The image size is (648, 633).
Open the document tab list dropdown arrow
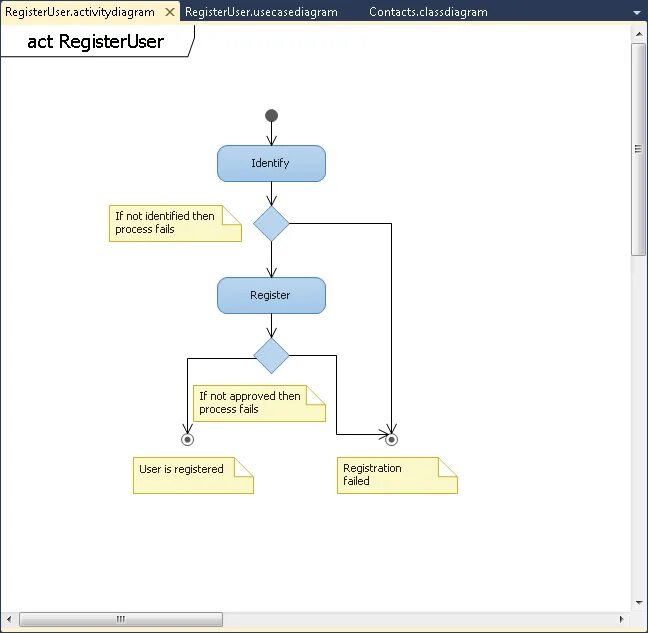click(637, 13)
